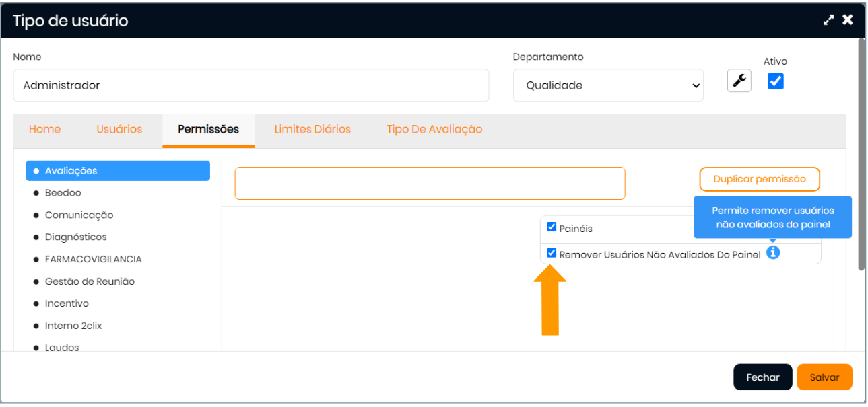Click the expand window arrows icon
The height and width of the screenshot is (407, 868).
[x=828, y=20]
